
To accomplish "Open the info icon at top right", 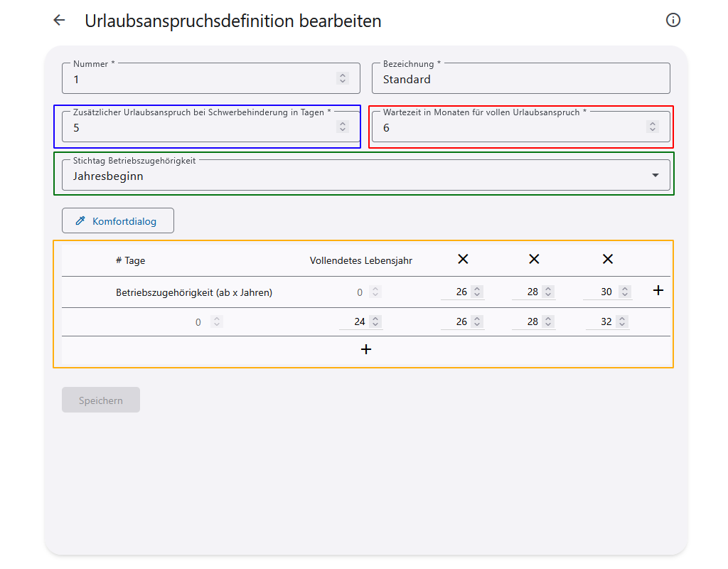I will (673, 21).
